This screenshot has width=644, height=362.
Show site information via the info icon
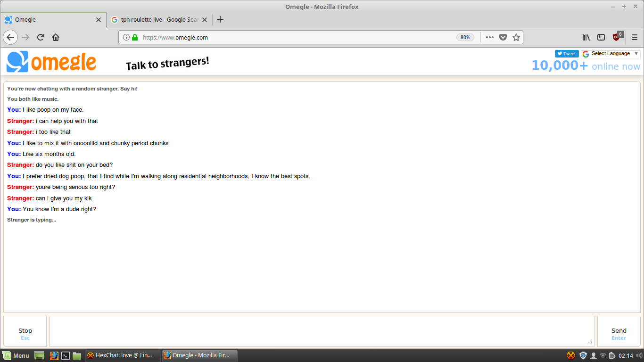(126, 37)
